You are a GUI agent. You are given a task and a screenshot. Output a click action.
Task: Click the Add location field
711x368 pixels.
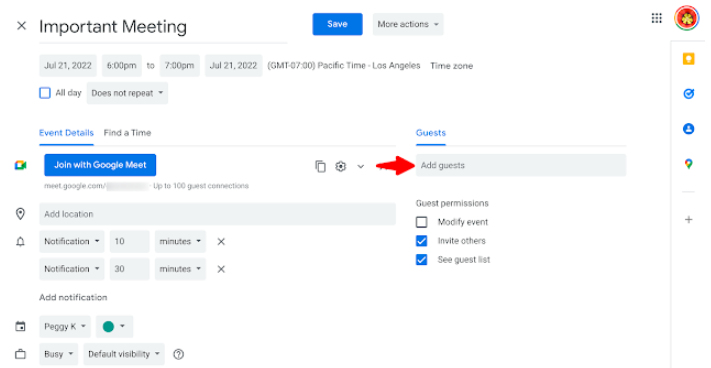(217, 214)
